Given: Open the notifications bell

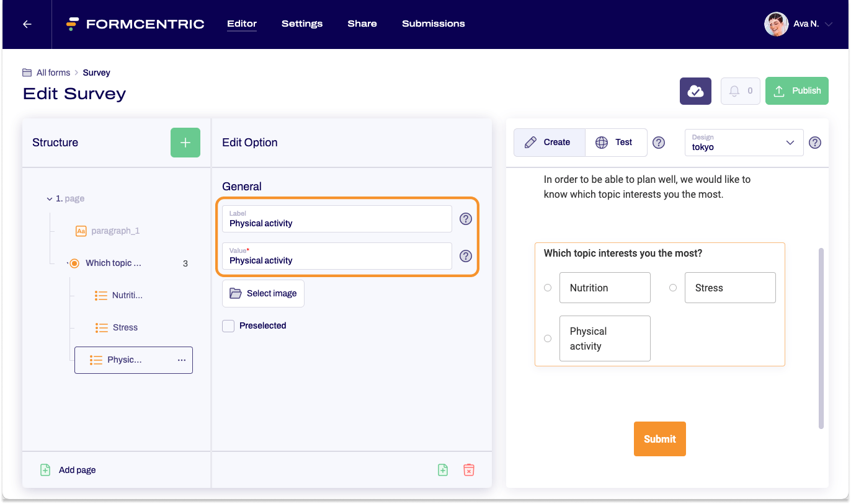Looking at the screenshot, I should (740, 91).
